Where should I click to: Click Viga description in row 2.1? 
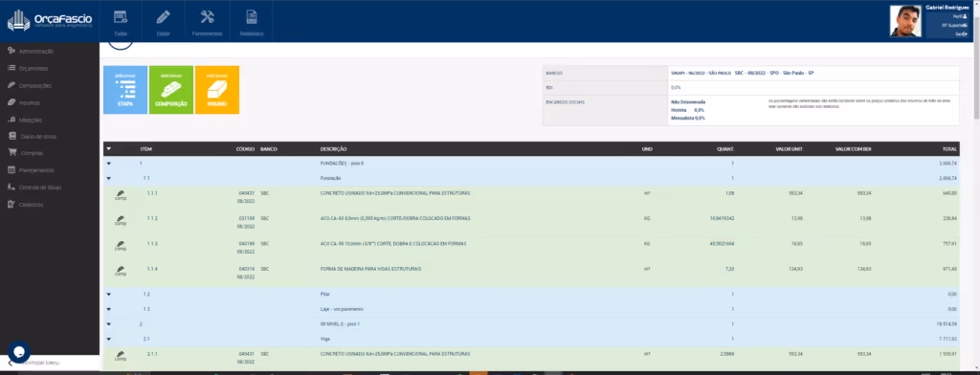pos(325,339)
